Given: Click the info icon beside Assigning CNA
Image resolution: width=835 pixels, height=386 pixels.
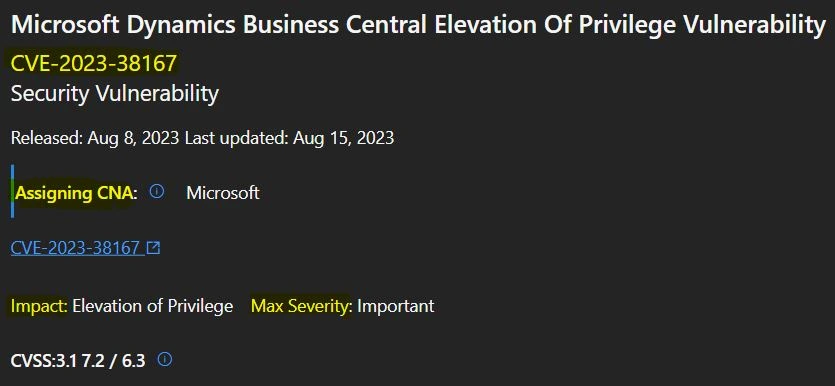Looking at the screenshot, I should [x=157, y=192].
